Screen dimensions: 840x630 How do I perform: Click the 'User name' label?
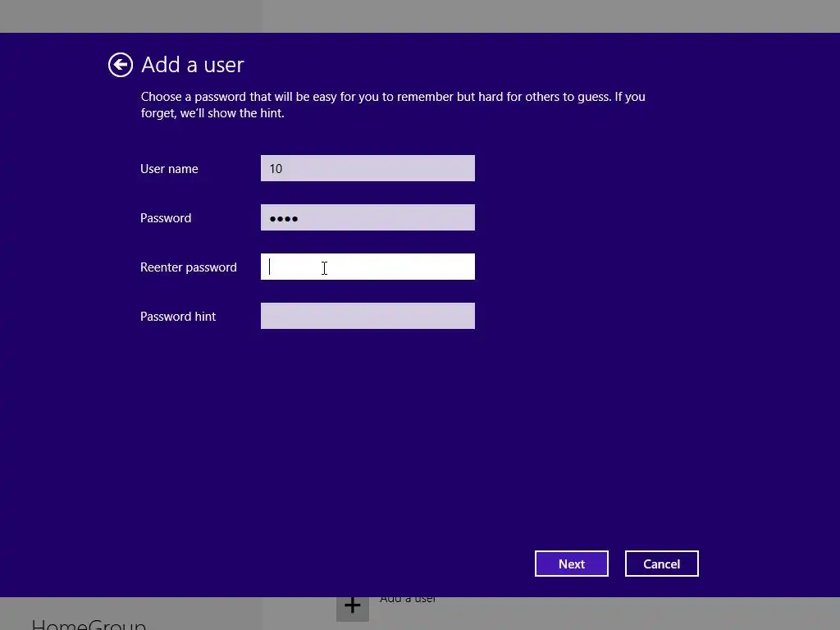169,169
